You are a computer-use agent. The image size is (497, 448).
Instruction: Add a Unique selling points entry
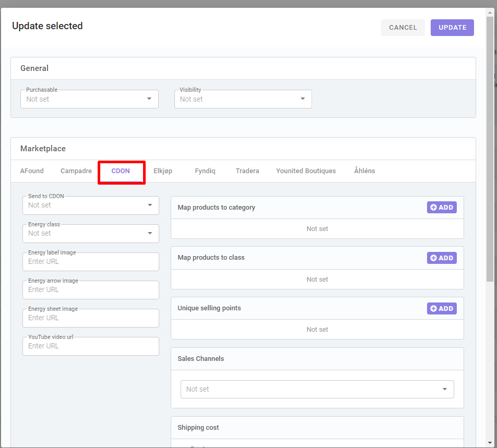(442, 308)
